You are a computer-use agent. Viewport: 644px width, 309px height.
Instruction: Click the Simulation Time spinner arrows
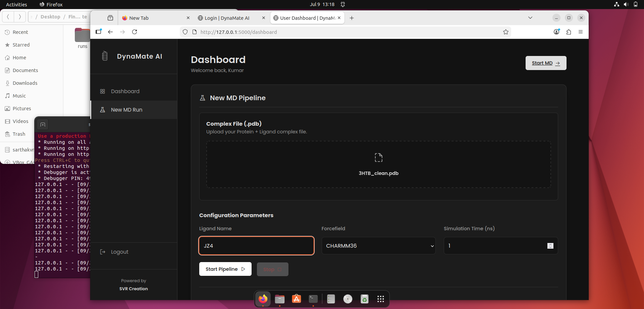click(550, 246)
